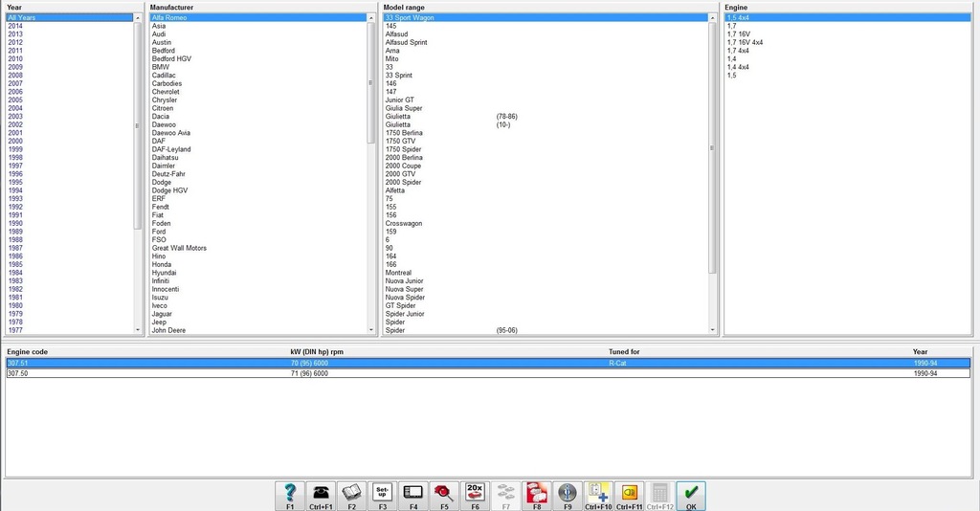The image size is (980, 511).
Task: Confirm selection with the OK checkmark button
Action: point(691,496)
